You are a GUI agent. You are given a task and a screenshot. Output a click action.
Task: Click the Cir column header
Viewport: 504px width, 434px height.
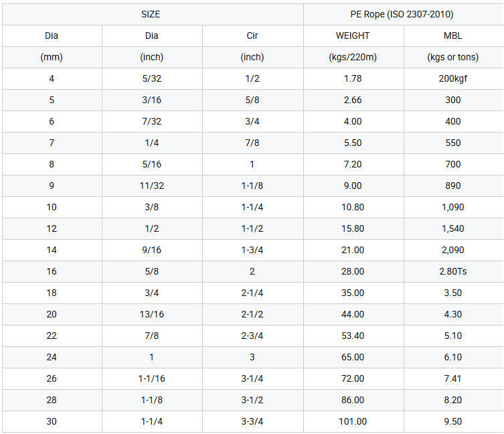click(x=252, y=35)
